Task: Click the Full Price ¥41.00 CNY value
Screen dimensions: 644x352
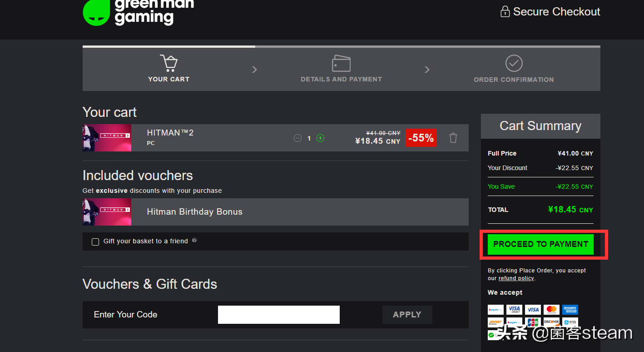Action: [575, 153]
